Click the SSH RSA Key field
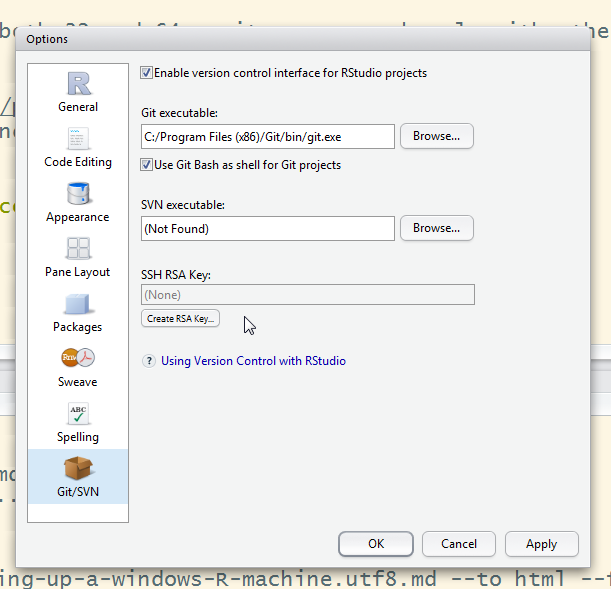 308,294
